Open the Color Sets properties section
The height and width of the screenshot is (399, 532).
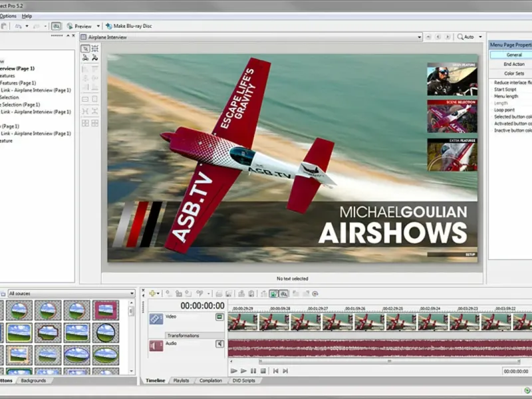pyautogui.click(x=511, y=73)
